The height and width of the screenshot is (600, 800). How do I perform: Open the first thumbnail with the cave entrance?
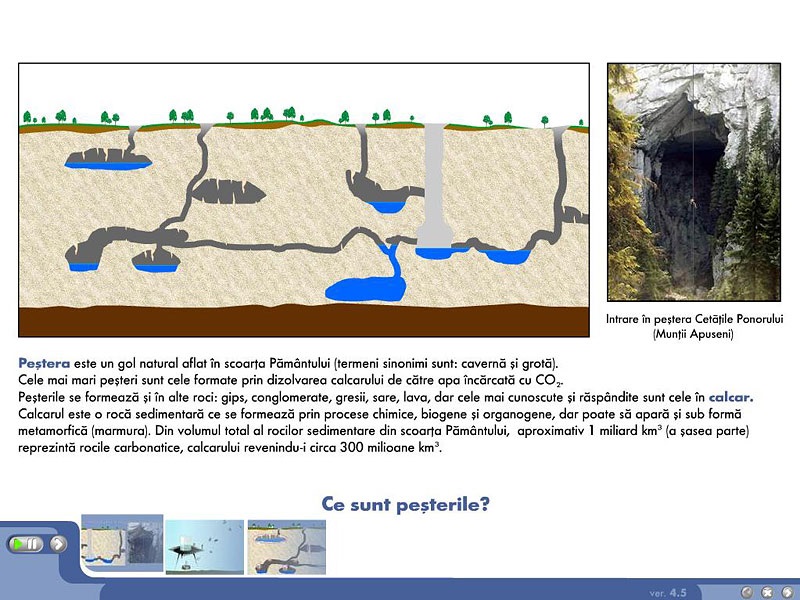coord(121,545)
